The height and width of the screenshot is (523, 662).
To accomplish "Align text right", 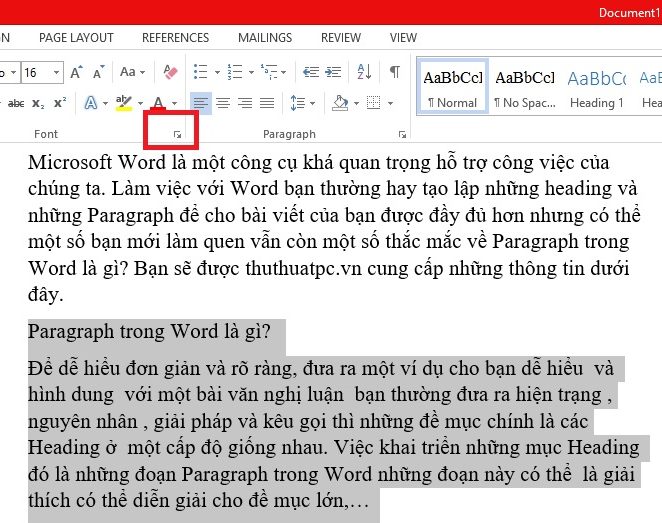I will (245, 103).
